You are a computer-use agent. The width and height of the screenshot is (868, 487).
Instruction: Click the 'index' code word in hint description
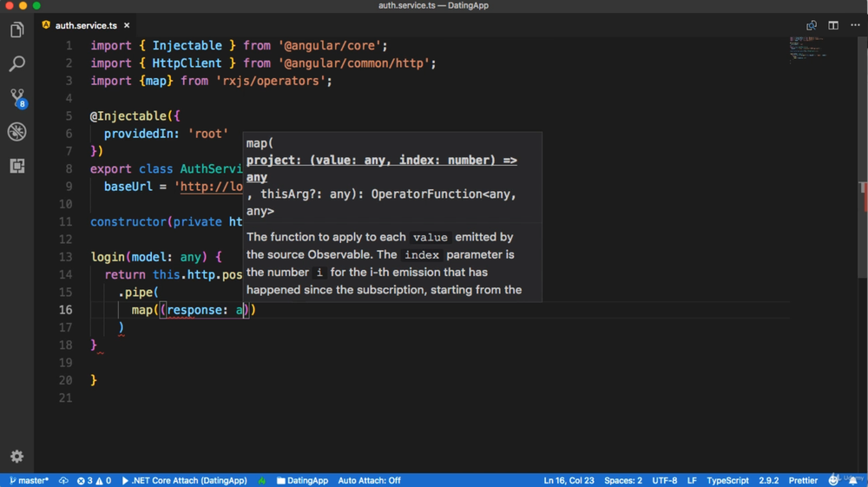(421, 255)
